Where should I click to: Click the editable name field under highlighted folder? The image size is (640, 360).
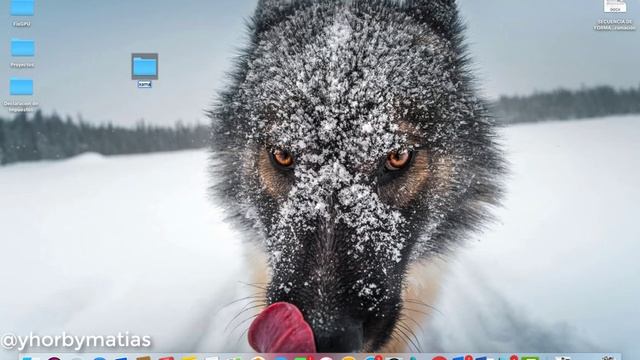pyautogui.click(x=144, y=84)
